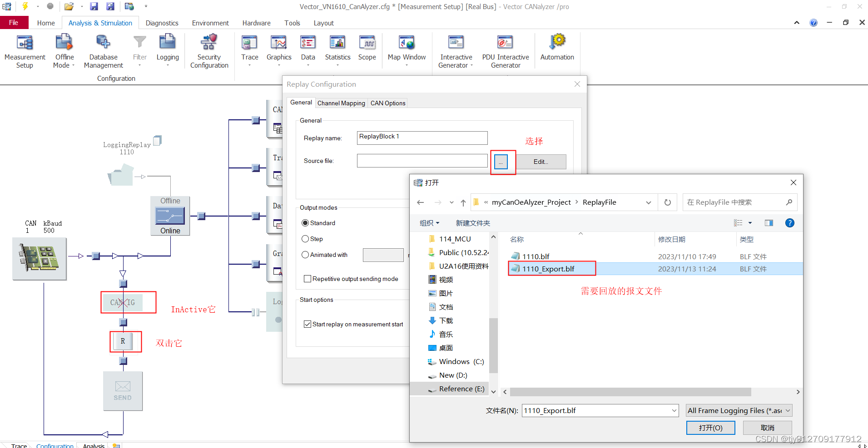Click the help icon in the ribbon corner

[x=813, y=23]
